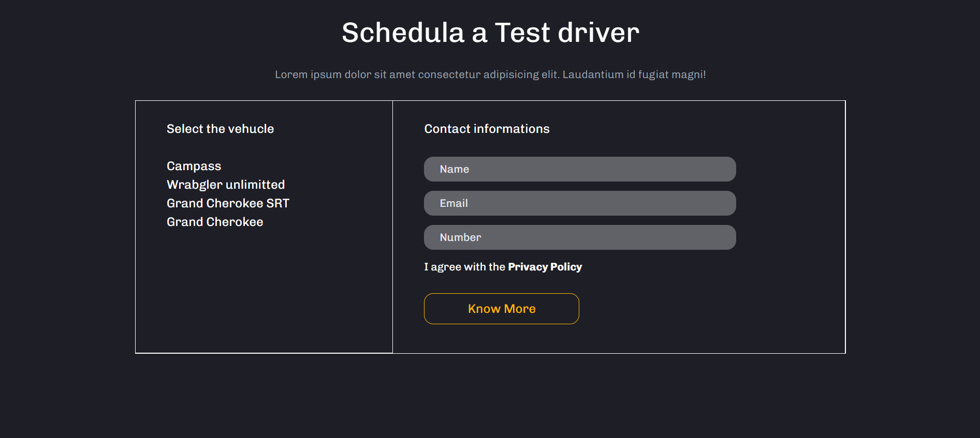Screen dimensions: 980x438
Task: Choose Wrabgler unlimitted from vehicle list
Action: [225, 185]
